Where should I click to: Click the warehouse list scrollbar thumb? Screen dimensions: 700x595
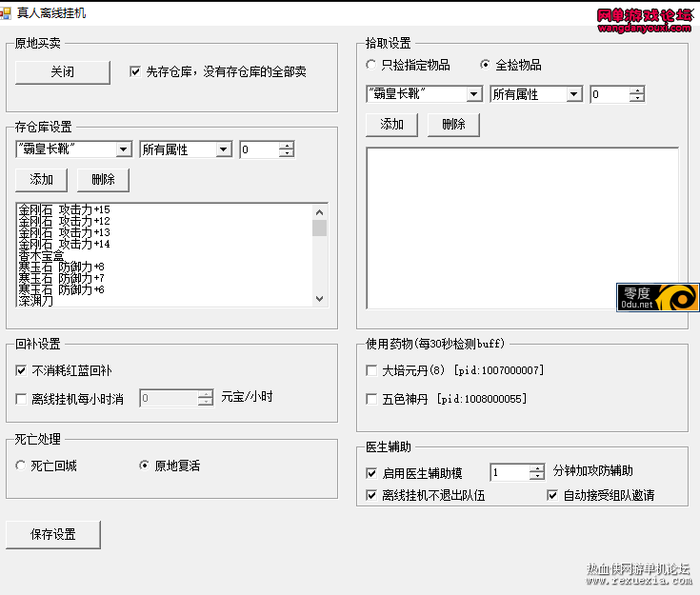(x=319, y=228)
